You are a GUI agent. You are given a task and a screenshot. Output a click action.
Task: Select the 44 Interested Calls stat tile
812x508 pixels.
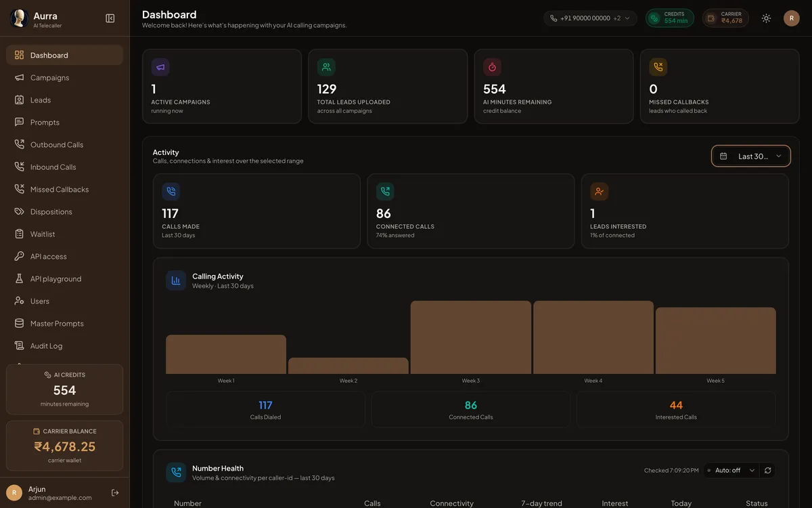(676, 410)
